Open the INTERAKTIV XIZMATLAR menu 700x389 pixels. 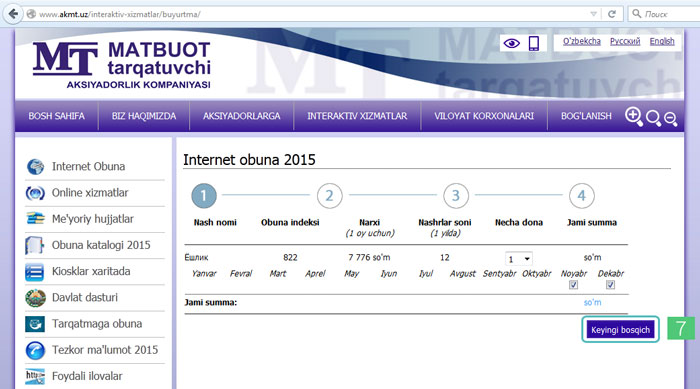(x=357, y=116)
